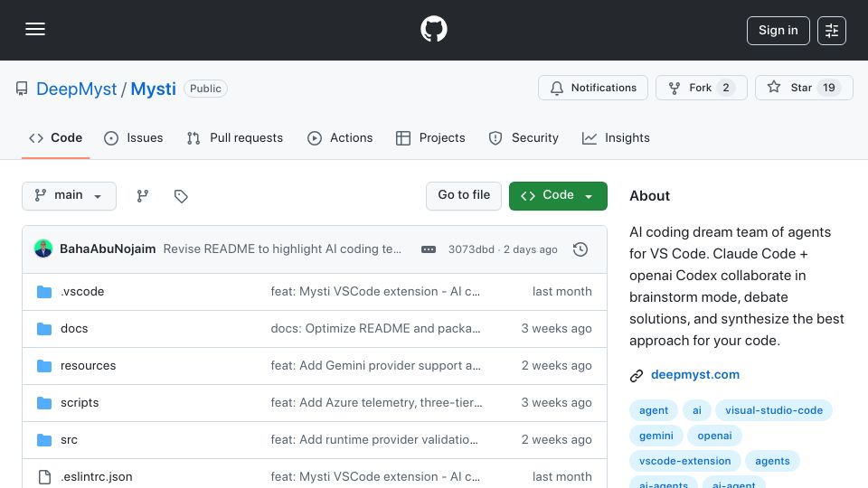Open the .vscode folder
Screen dimensions: 868x488
82,292
